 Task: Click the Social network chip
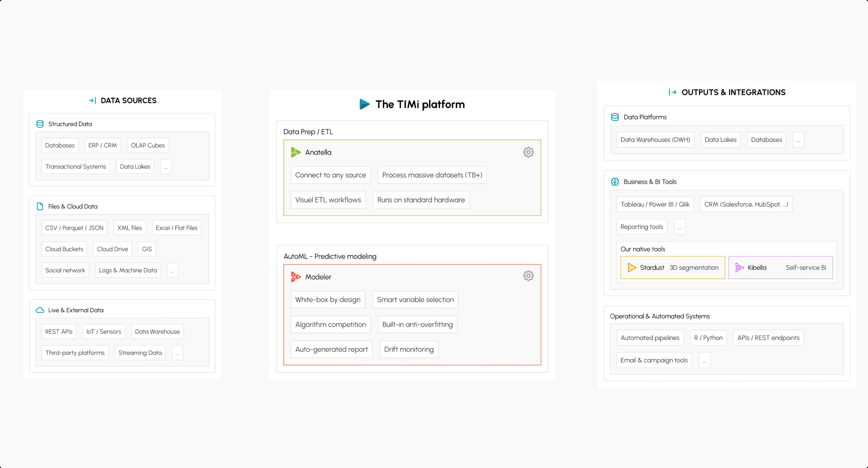(x=65, y=270)
